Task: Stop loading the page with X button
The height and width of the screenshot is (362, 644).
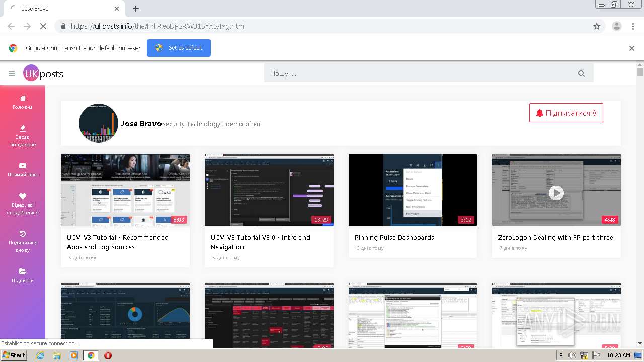Action: coord(43,26)
